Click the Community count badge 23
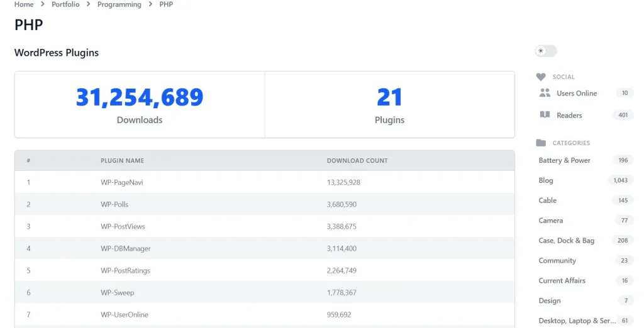The image size is (644, 328). tap(625, 261)
